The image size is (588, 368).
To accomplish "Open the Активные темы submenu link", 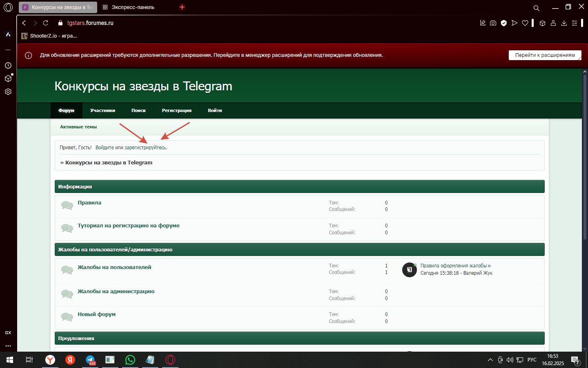I will [78, 127].
